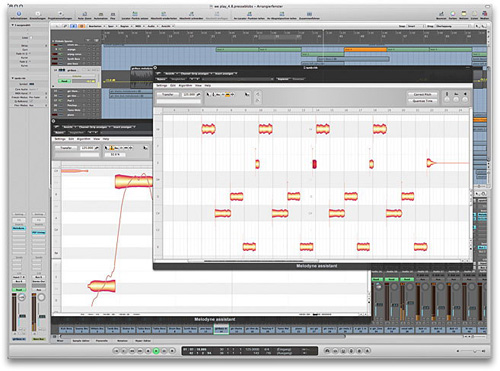Click Correct Pitch in front Melodyne window

point(422,95)
